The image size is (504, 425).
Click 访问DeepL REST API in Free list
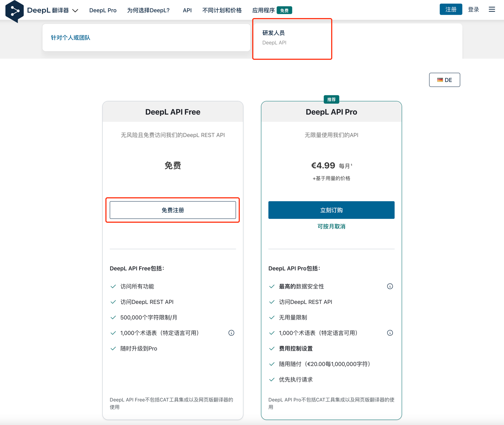coord(147,302)
